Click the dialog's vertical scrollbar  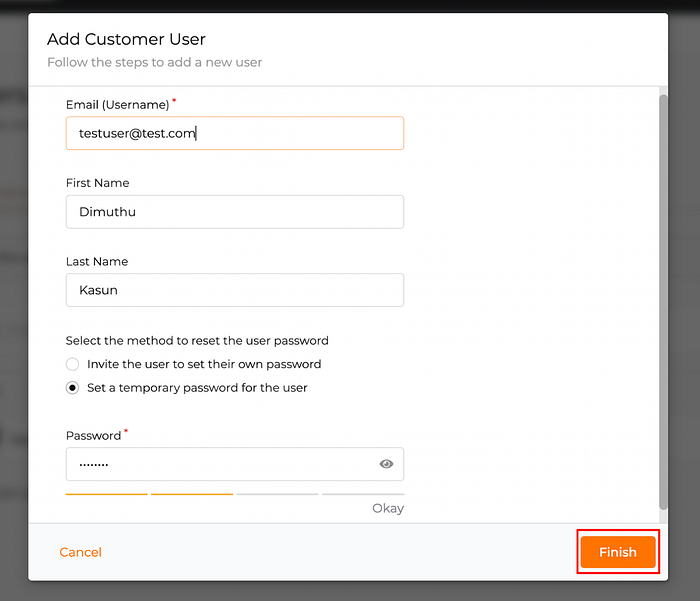(x=663, y=302)
